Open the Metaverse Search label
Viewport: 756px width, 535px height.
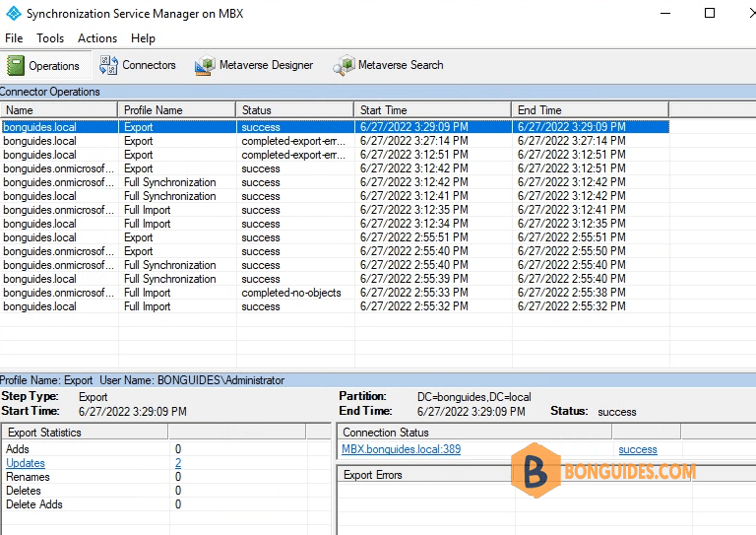(401, 65)
